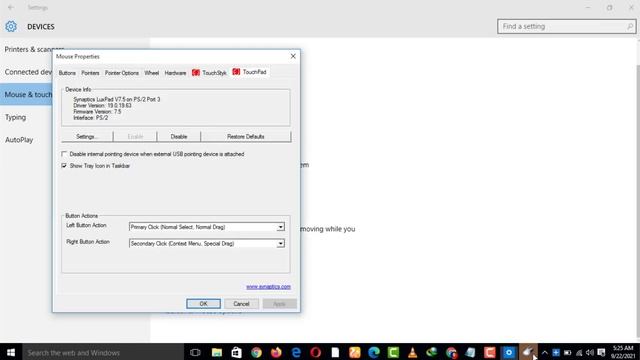Close the Mouse Properties dialog
640x360 pixels.
(293, 56)
